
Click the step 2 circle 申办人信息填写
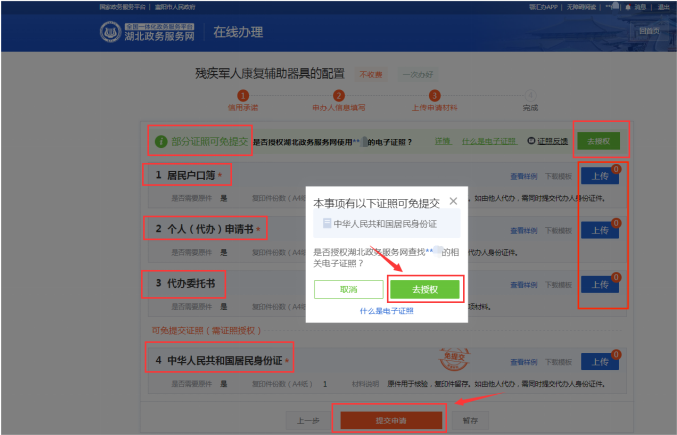[339, 95]
